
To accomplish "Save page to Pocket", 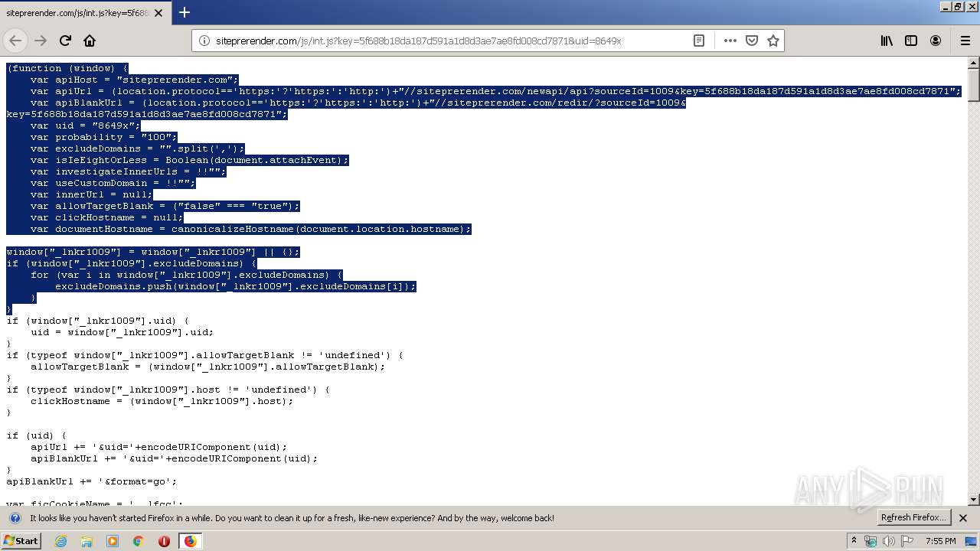I will (x=752, y=41).
